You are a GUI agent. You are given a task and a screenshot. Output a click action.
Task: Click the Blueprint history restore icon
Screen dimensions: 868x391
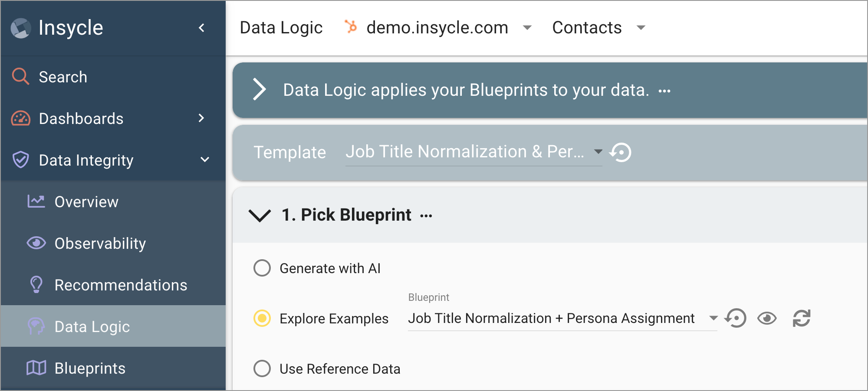pyautogui.click(x=735, y=318)
